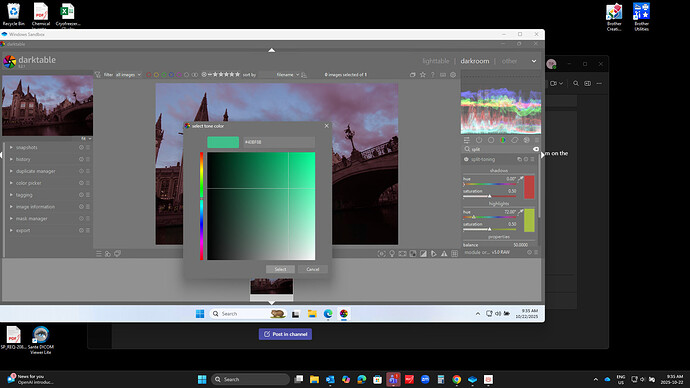Reset the snapshots module parameters

[x=81, y=147]
